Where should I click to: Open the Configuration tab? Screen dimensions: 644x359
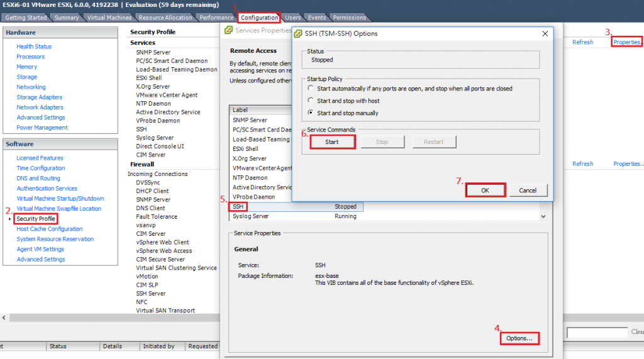click(259, 18)
